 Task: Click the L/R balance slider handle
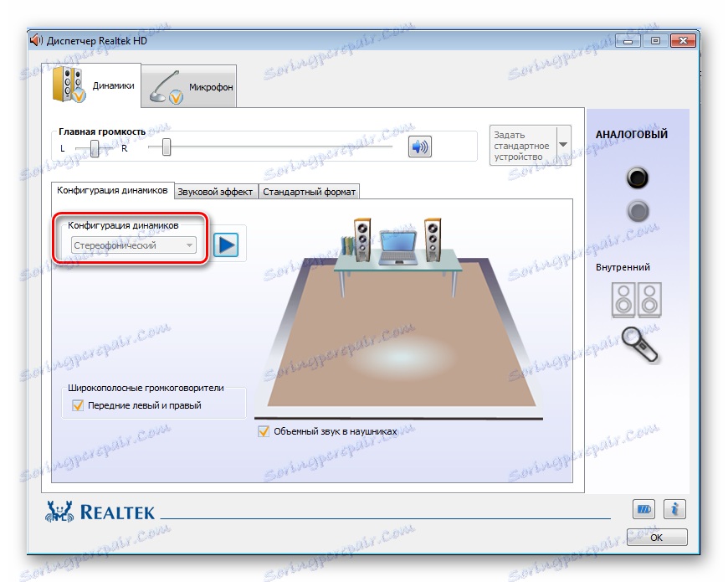pyautogui.click(x=95, y=148)
